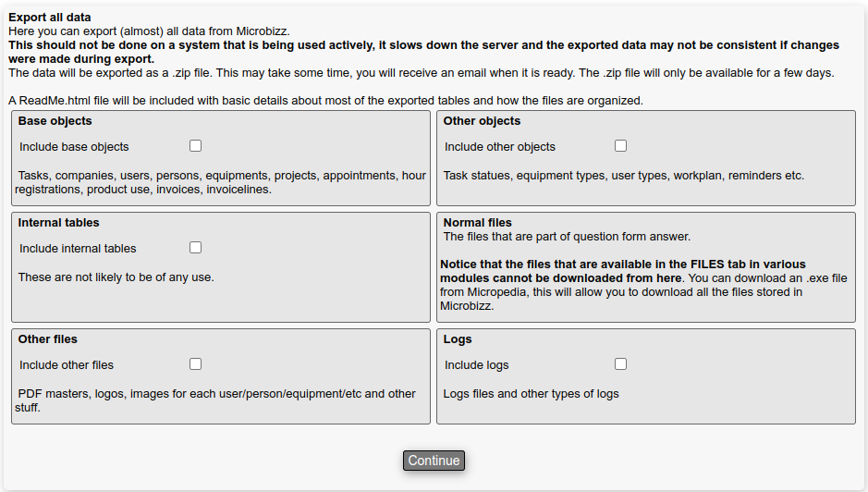Click the "Include internal tables" label text

click(x=78, y=249)
